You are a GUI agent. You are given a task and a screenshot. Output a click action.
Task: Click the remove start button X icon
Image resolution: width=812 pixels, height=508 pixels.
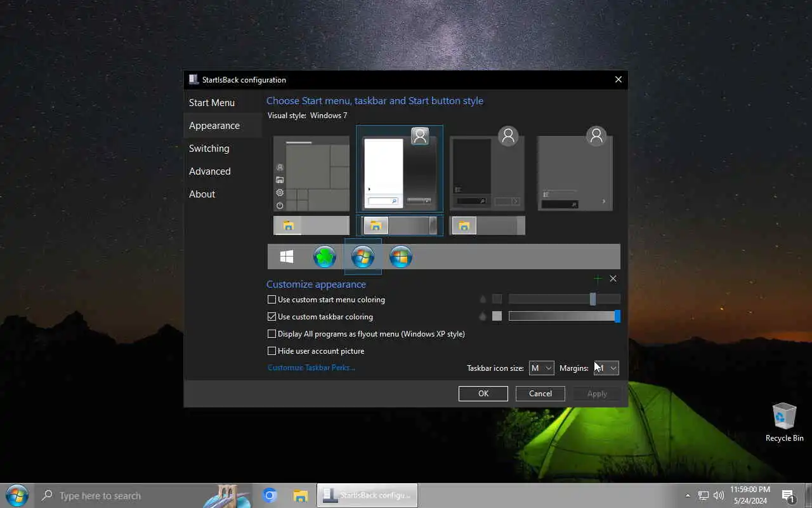(613, 279)
